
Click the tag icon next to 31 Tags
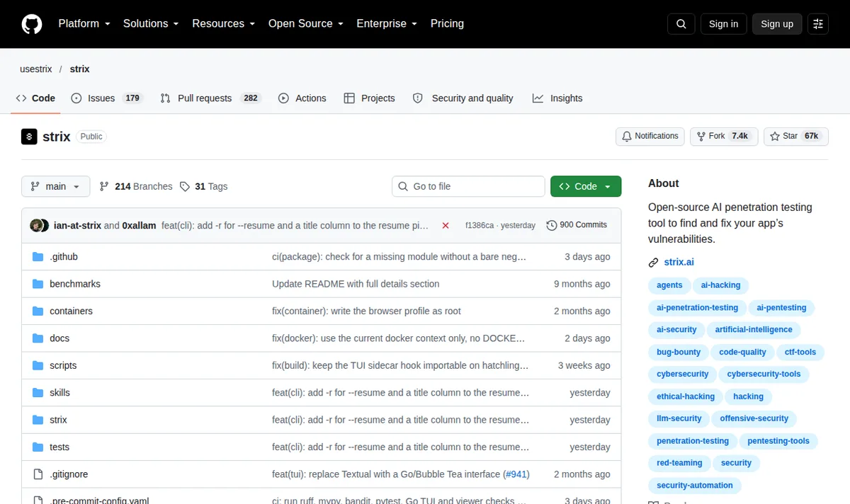click(185, 187)
